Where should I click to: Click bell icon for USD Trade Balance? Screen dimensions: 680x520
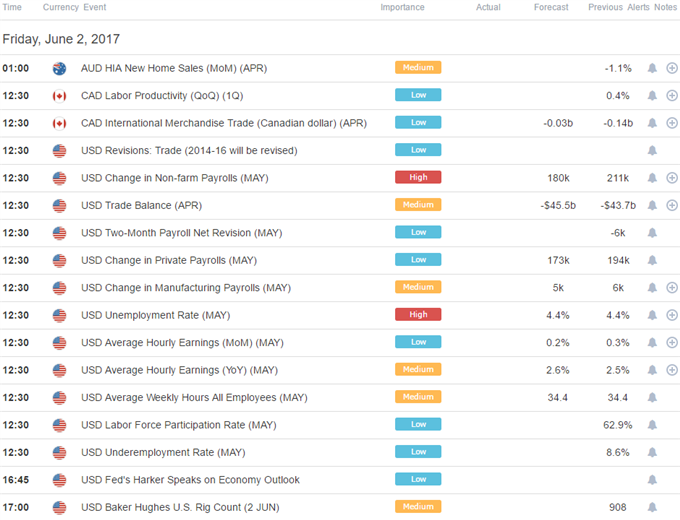tap(652, 205)
